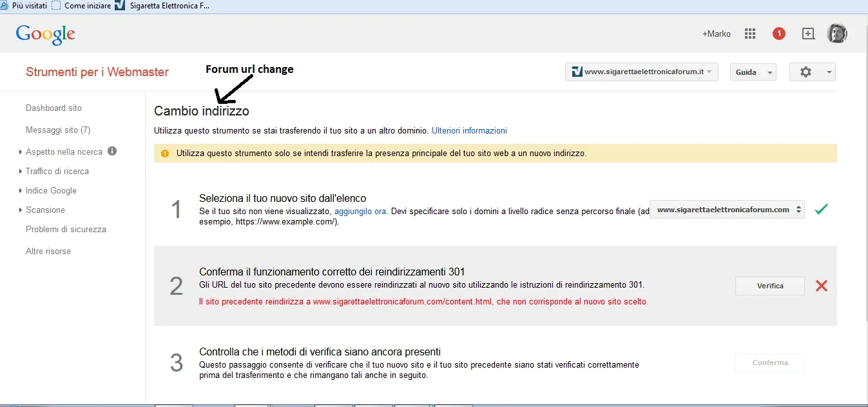The image size is (868, 407).
Task: Click the share plus box icon
Action: point(808,34)
